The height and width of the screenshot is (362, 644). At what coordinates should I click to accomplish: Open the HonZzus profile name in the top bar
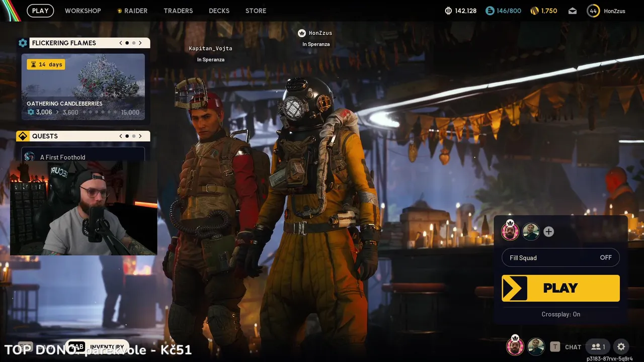click(x=614, y=11)
